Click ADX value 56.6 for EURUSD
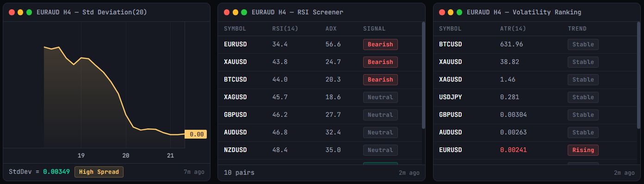This screenshot has width=644, height=184. pyautogui.click(x=333, y=44)
